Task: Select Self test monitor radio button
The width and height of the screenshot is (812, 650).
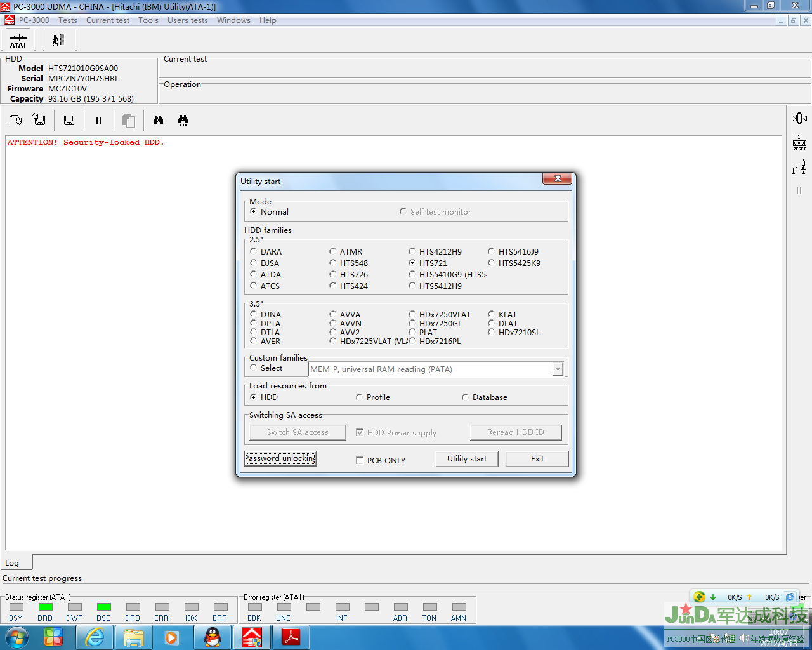Action: pos(403,211)
